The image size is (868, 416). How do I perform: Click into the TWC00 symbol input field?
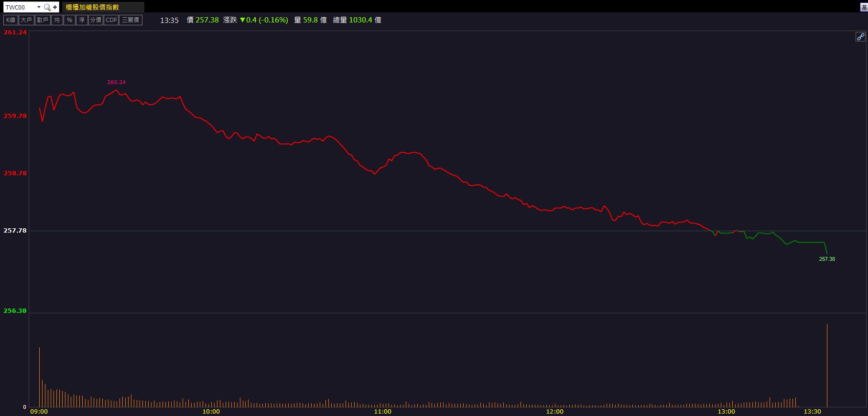click(19, 7)
